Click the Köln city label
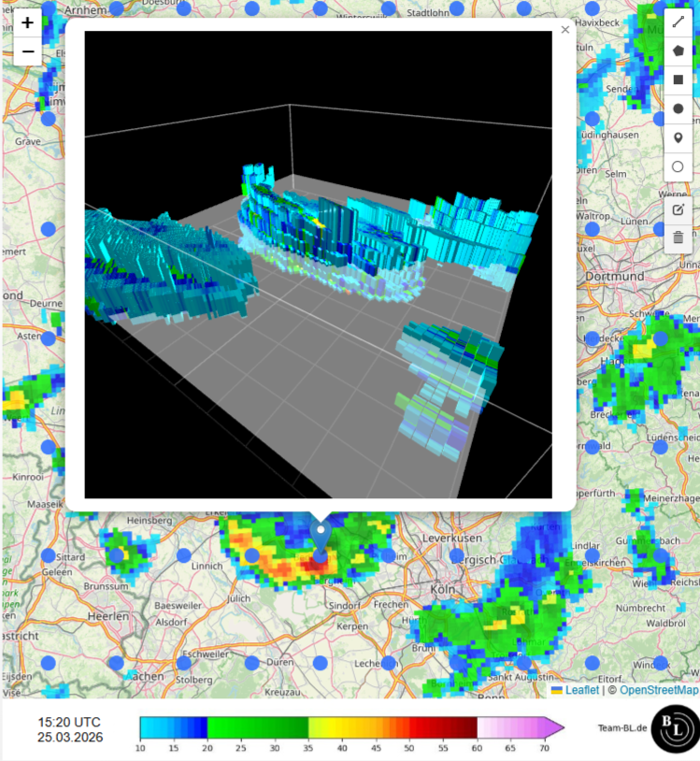The height and width of the screenshot is (761, 700). coord(443,589)
